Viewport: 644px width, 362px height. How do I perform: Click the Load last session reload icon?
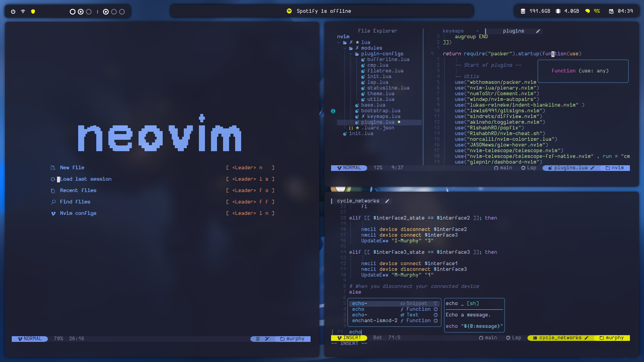click(53, 179)
